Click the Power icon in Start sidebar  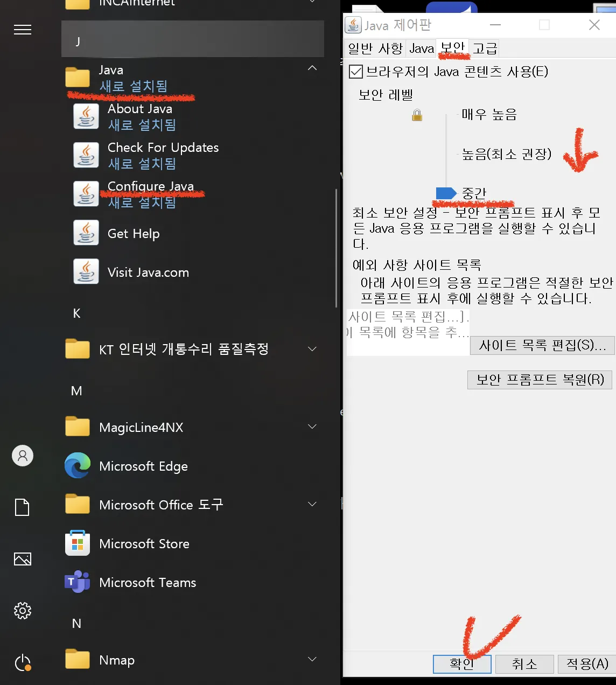point(23,662)
